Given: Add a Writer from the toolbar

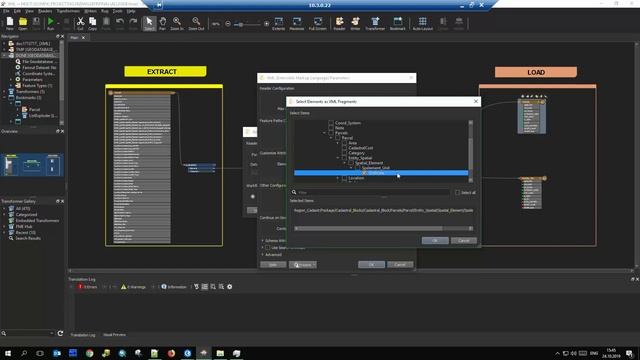Looking at the screenshot, I should point(355,23).
